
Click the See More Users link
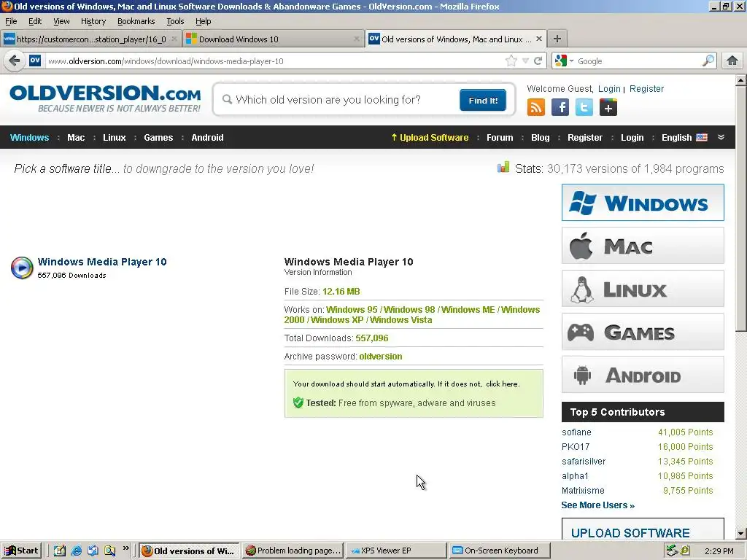click(x=597, y=505)
